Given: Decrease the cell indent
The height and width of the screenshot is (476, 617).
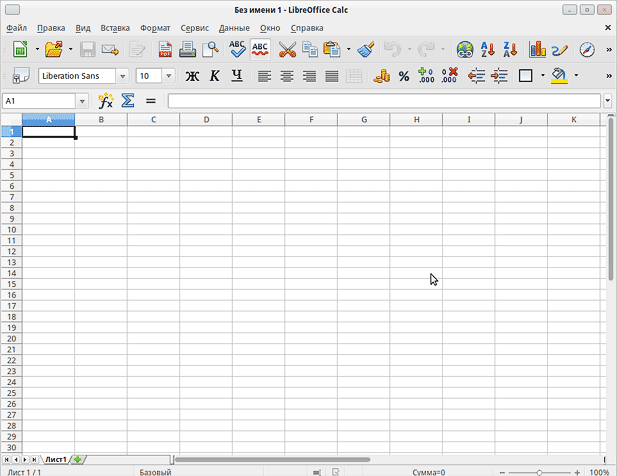Looking at the screenshot, I should (477, 76).
